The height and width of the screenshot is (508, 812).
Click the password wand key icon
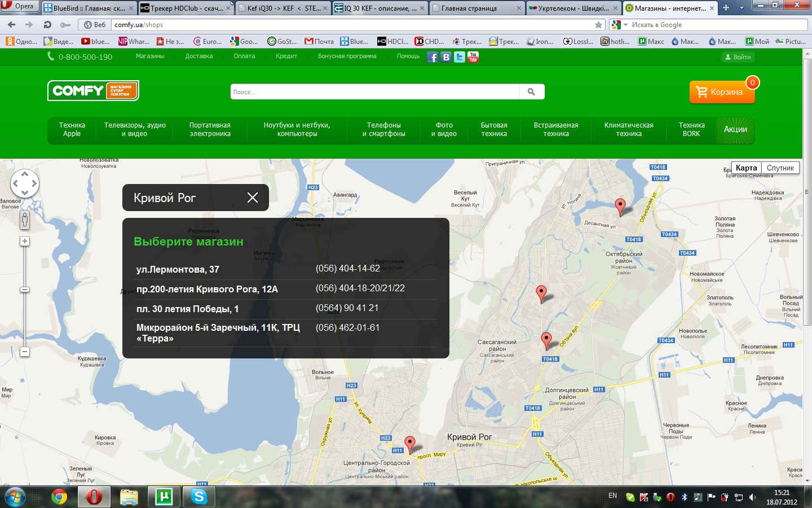coord(66,25)
